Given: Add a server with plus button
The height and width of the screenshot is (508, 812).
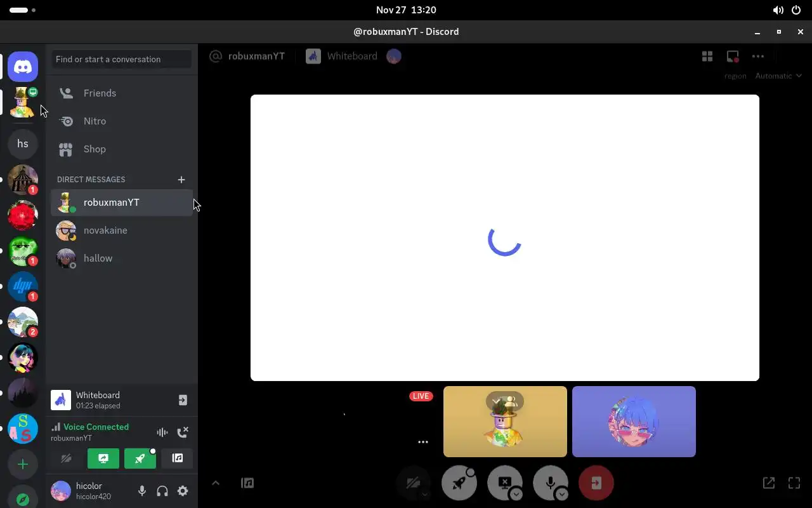Looking at the screenshot, I should click(23, 464).
